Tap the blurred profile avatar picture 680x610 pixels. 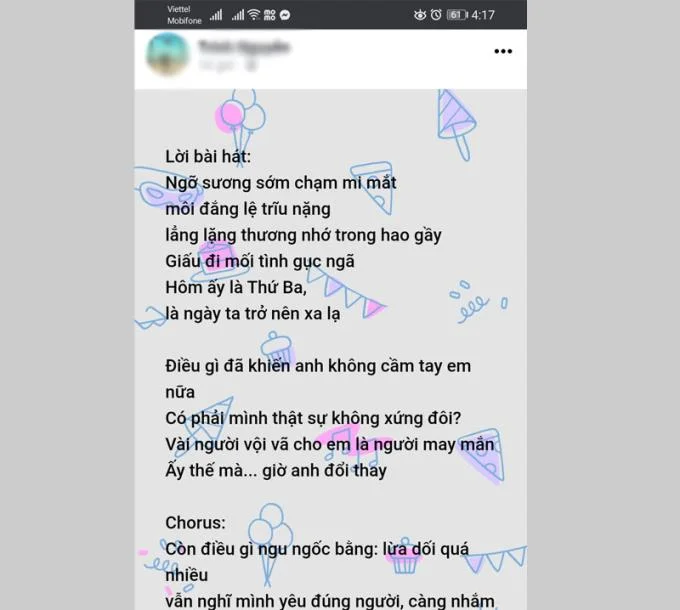coord(169,55)
